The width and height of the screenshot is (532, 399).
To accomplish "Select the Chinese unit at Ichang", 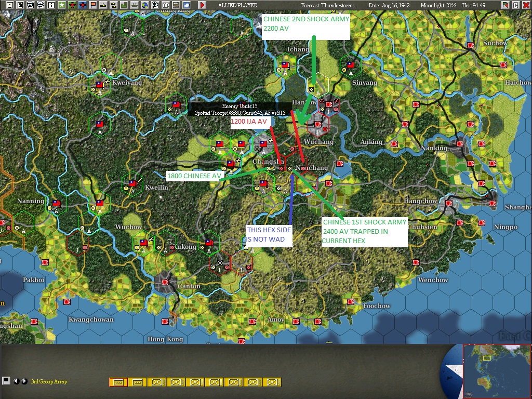I will 285,64.
